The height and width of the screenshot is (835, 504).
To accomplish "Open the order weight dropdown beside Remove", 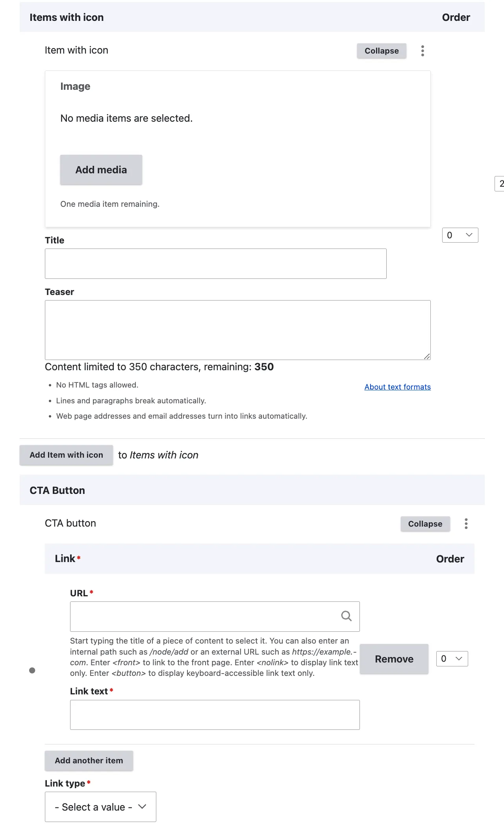I will click(452, 659).
